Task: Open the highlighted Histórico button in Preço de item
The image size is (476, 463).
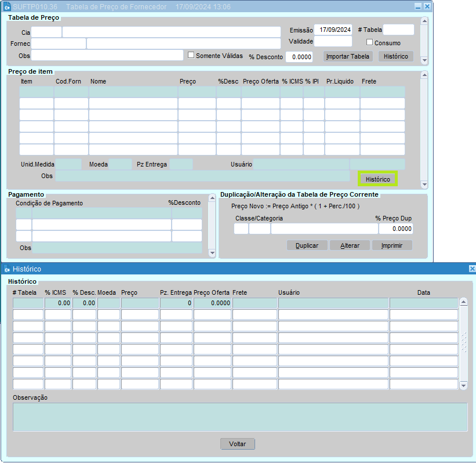Action: [x=377, y=179]
